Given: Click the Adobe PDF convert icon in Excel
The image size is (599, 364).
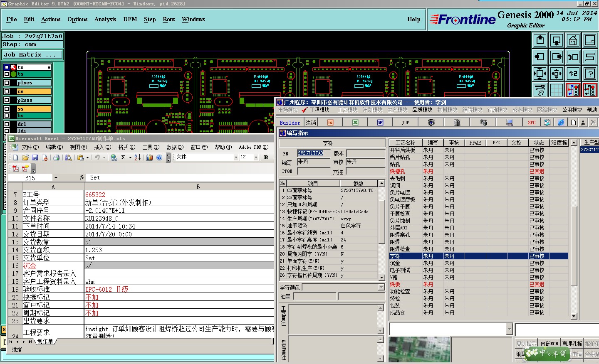Looking at the screenshot, I should pyautogui.click(x=15, y=168).
